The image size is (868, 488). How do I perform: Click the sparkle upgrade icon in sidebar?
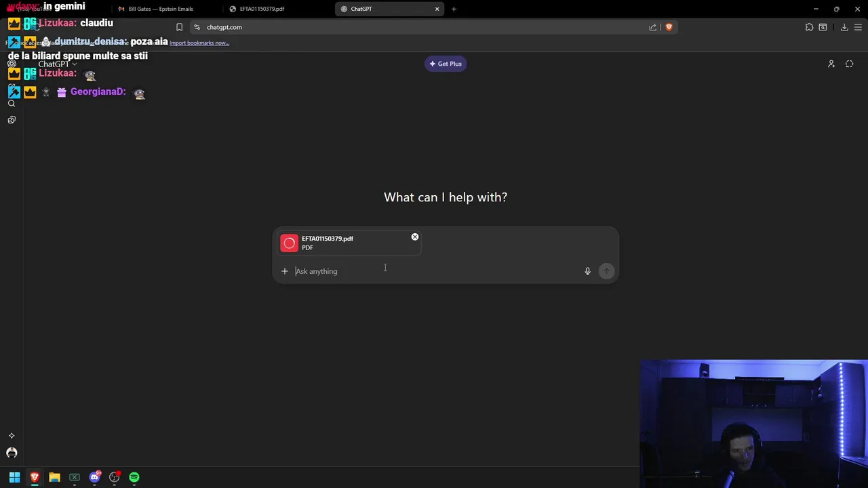[x=12, y=436]
